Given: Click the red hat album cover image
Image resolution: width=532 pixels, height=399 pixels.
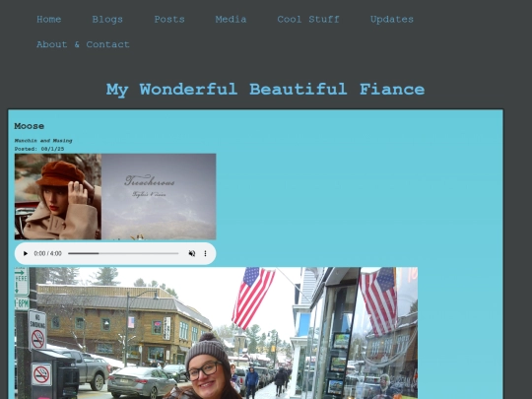Looking at the screenshot, I should click(58, 197).
